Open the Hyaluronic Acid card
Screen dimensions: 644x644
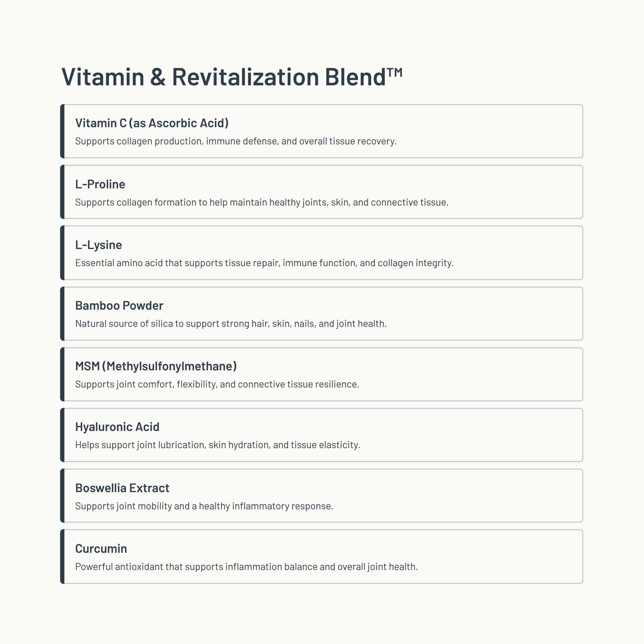point(322,435)
